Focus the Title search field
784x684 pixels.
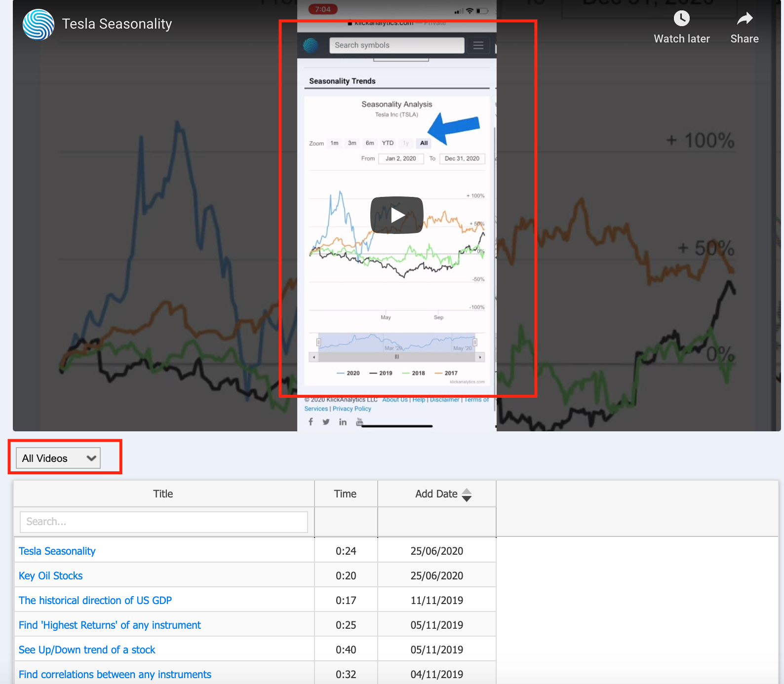(x=164, y=522)
